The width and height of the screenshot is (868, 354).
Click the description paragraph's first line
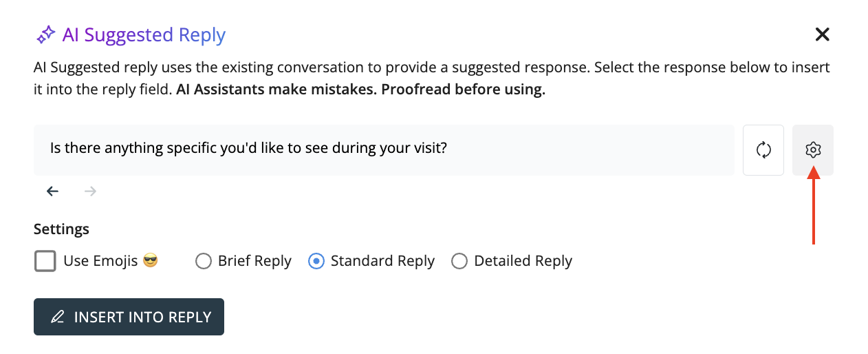coord(432,68)
